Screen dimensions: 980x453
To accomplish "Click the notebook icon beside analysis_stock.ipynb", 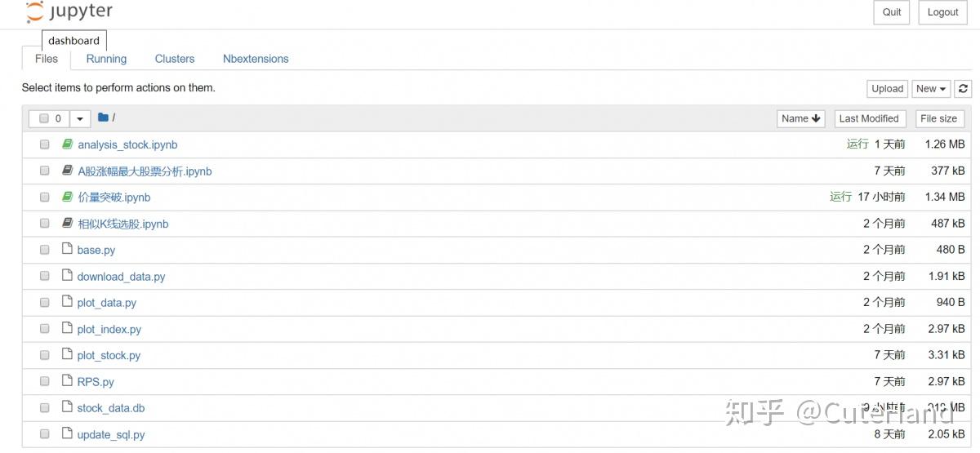I will coord(68,144).
